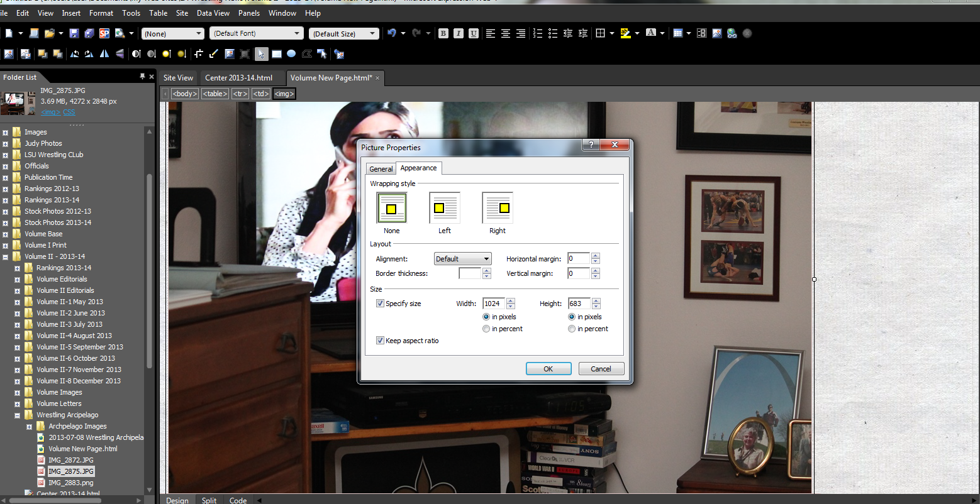Click the Rotate Right picture tool
This screenshot has height=504, width=980.
point(89,54)
